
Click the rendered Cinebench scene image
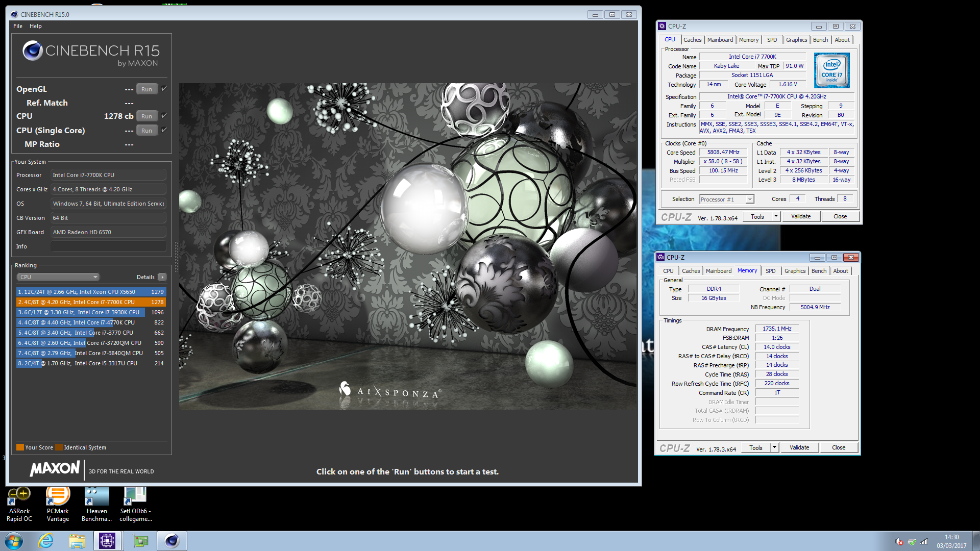pos(408,246)
